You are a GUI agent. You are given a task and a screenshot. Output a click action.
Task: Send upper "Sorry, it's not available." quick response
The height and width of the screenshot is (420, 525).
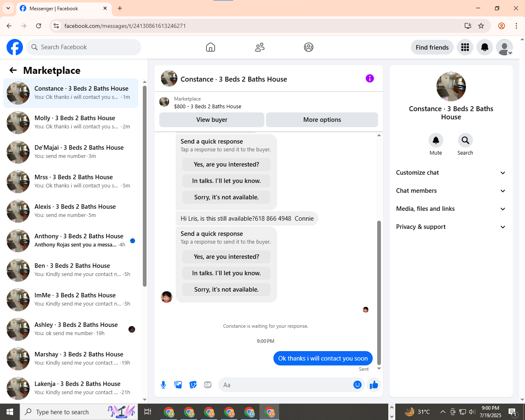coord(227,197)
